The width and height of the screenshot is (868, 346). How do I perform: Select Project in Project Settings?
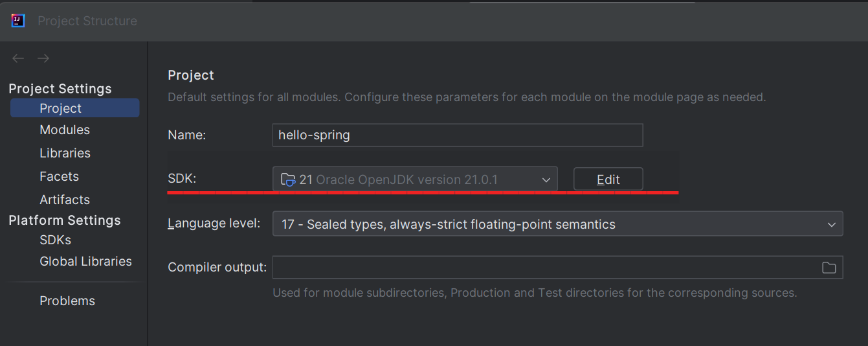click(x=74, y=108)
